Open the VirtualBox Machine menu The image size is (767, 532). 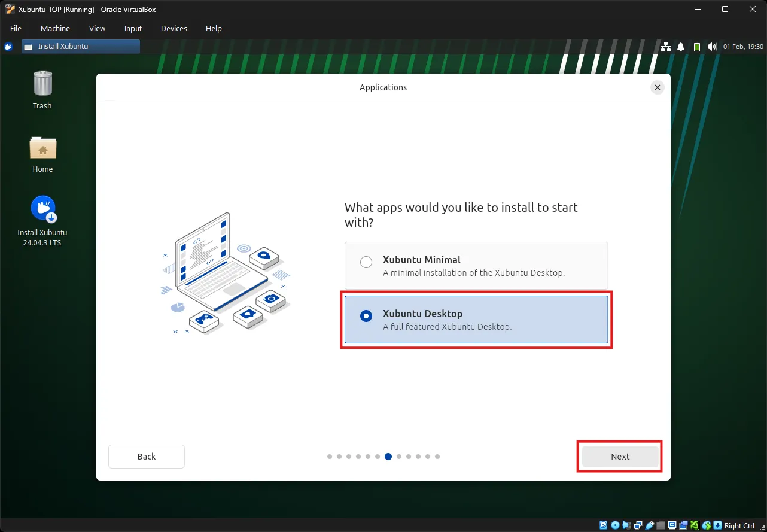coord(55,28)
